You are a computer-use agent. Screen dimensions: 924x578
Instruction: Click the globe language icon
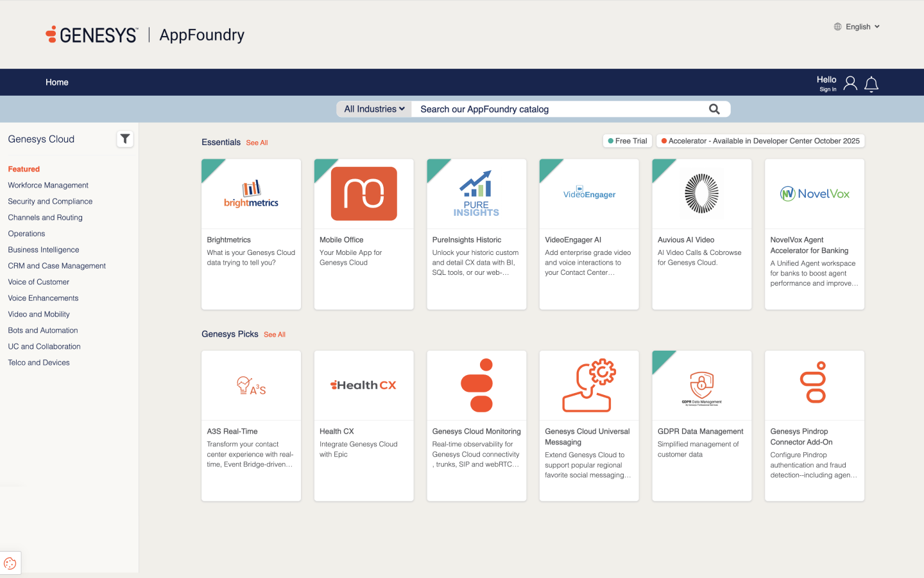pyautogui.click(x=837, y=27)
